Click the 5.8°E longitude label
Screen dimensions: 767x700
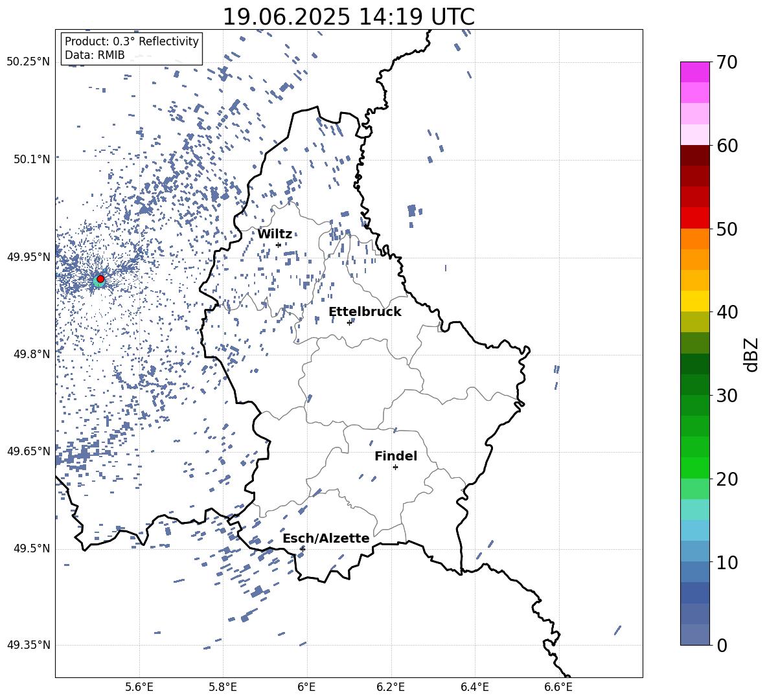point(223,688)
